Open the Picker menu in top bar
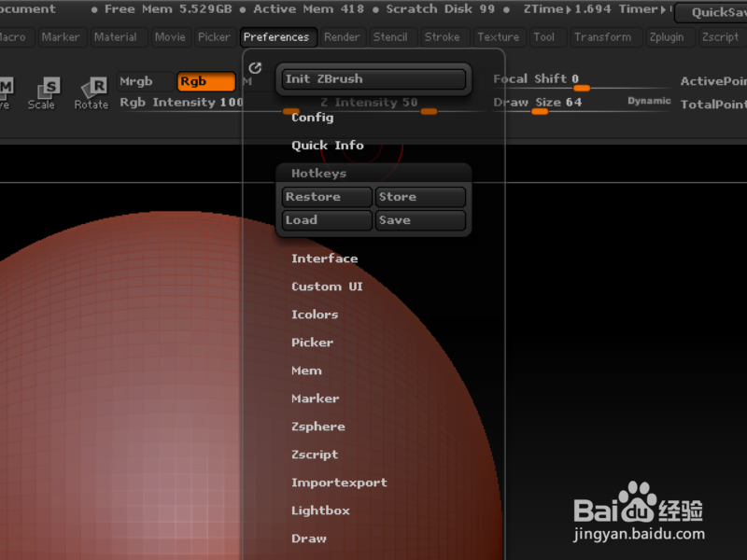 pos(214,37)
